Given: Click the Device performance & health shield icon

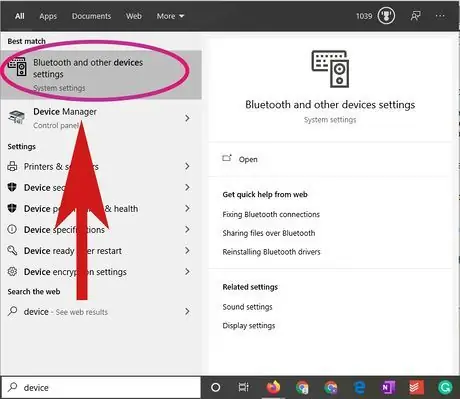Looking at the screenshot, I should (12, 208).
